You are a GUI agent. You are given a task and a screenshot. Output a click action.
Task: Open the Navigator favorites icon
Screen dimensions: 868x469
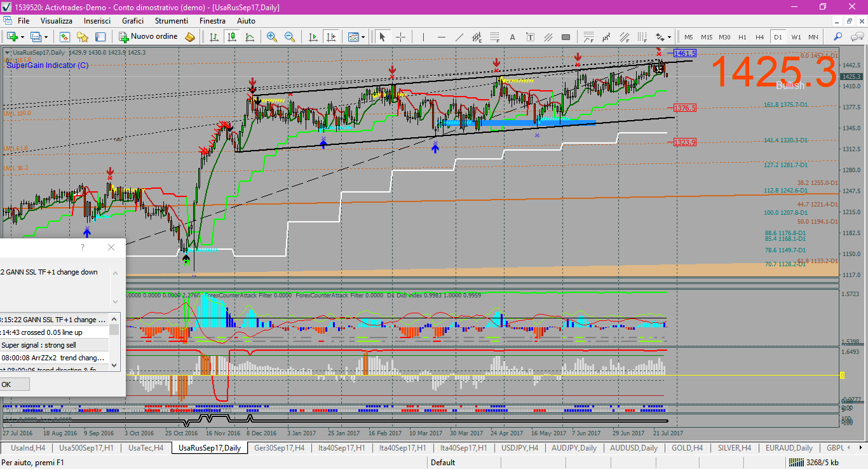click(x=83, y=37)
